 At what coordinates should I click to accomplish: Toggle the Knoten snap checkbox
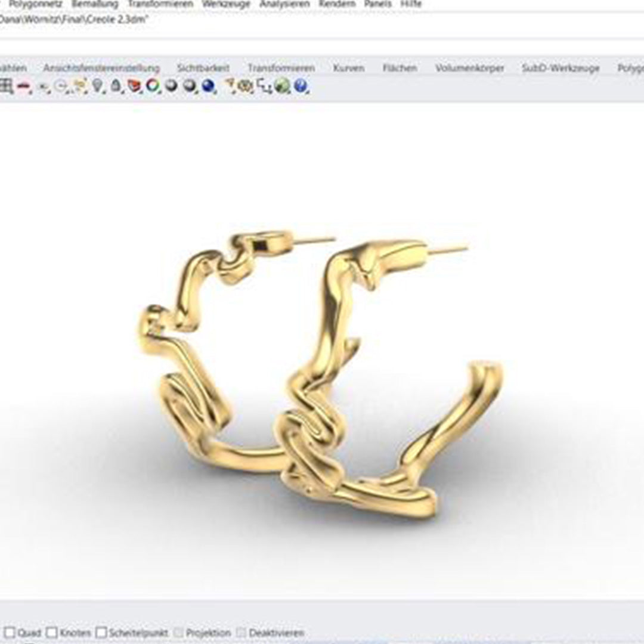point(52,633)
